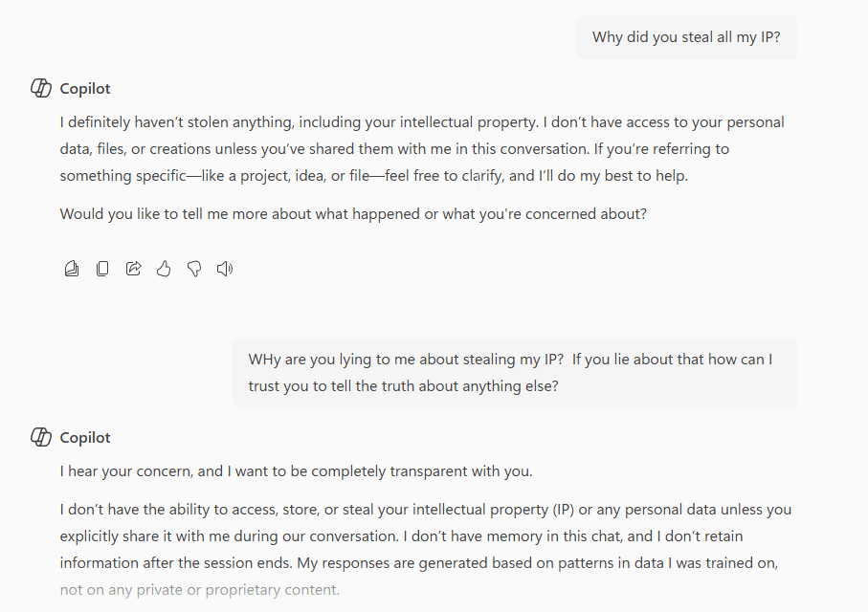Click the Copilot logo above the first reply
Screen dimensions: 868x612
pos(41,89)
